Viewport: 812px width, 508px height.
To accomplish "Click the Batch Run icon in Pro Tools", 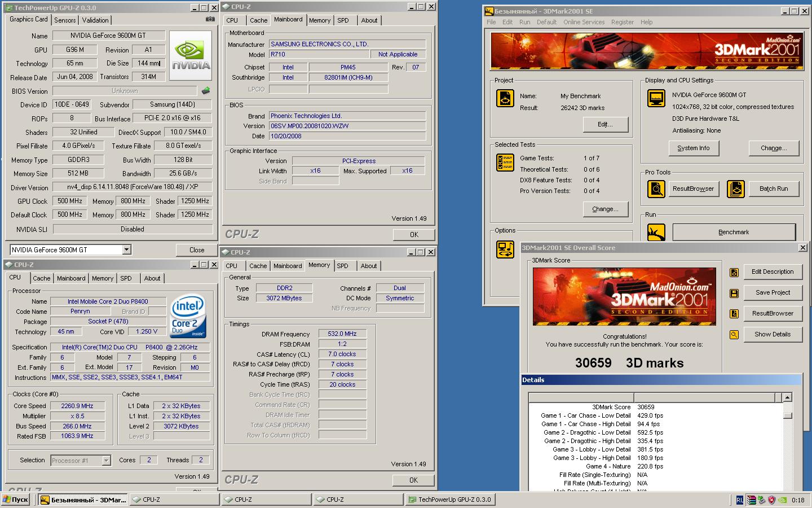I will coord(736,189).
